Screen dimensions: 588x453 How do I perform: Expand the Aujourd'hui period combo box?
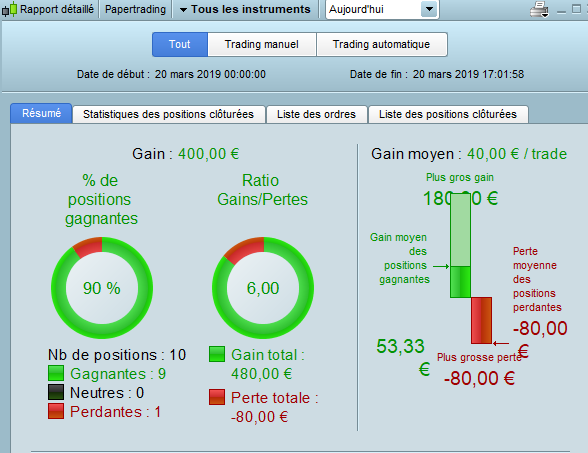[x=429, y=9]
